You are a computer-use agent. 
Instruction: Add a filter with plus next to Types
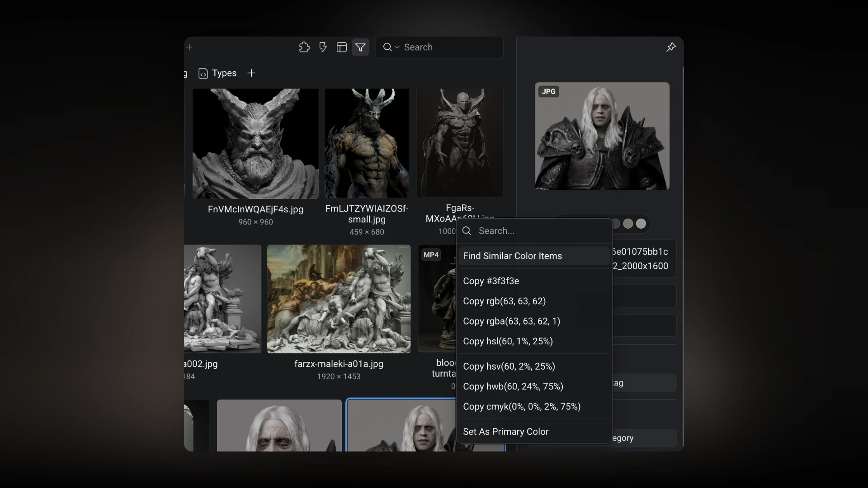click(x=251, y=73)
